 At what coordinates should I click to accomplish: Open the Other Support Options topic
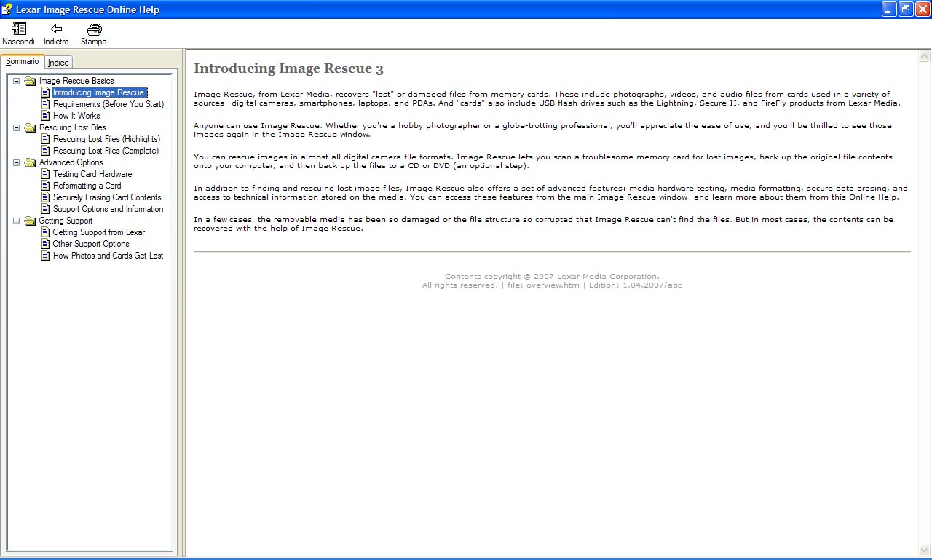tap(91, 244)
